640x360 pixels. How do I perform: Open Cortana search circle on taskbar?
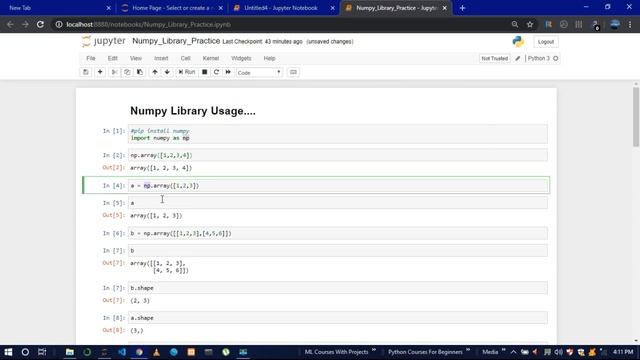pos(25,352)
